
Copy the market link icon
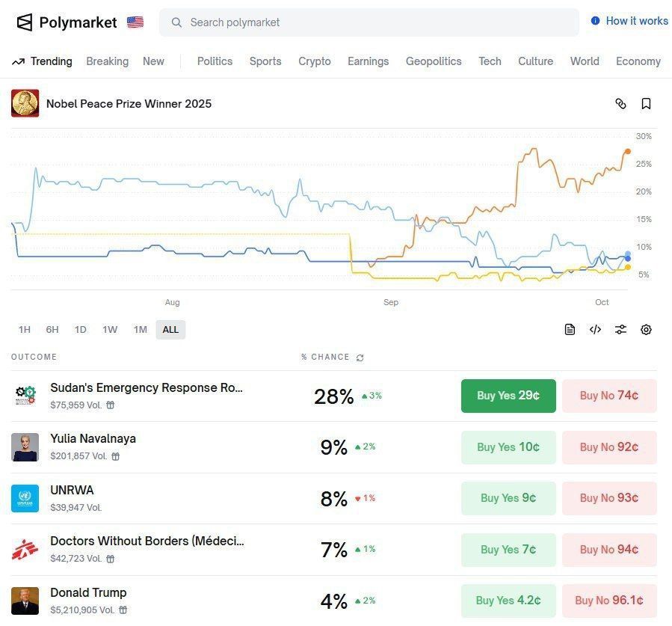[x=620, y=104]
